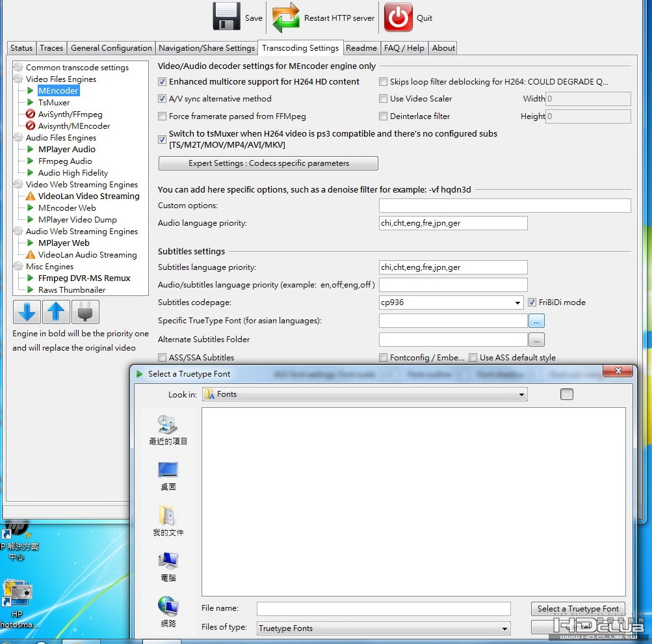Open Computer place in font dialog

pos(168,567)
